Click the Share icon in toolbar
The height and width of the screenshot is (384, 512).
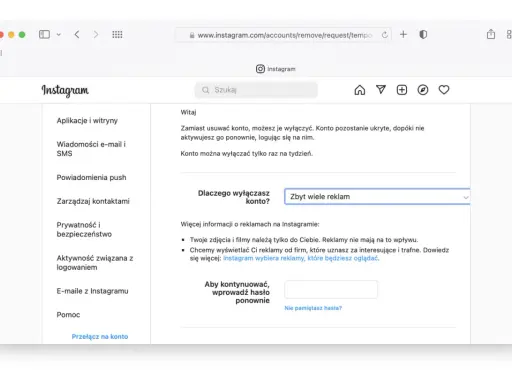[491, 34]
